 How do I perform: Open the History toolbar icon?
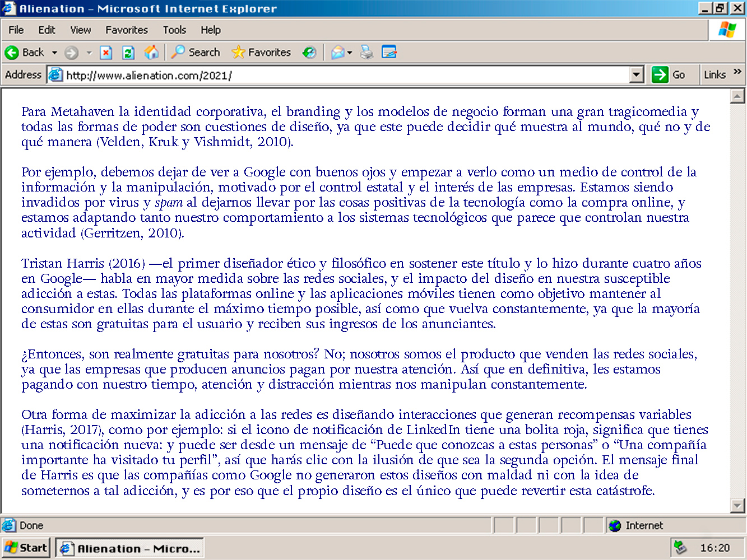(x=309, y=53)
